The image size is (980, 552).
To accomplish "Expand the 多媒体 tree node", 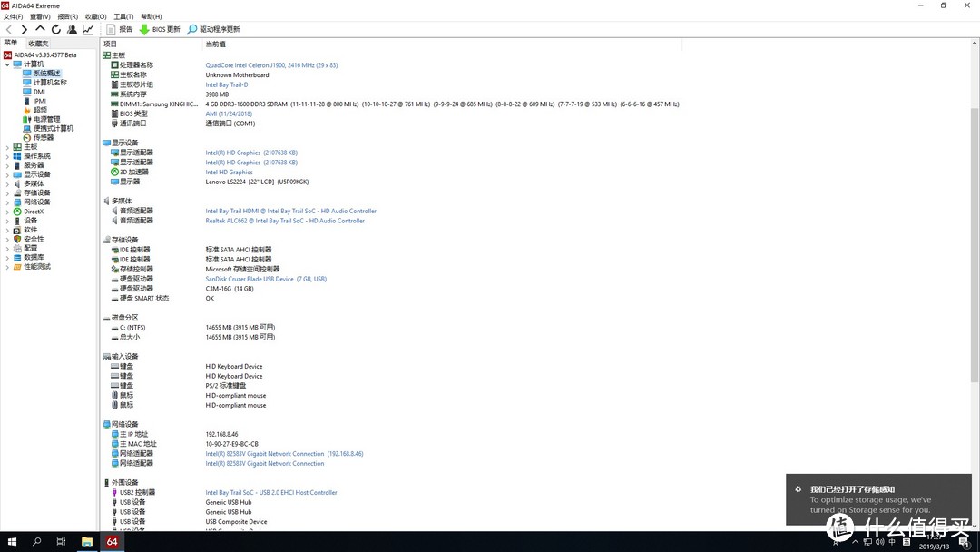I will point(7,183).
